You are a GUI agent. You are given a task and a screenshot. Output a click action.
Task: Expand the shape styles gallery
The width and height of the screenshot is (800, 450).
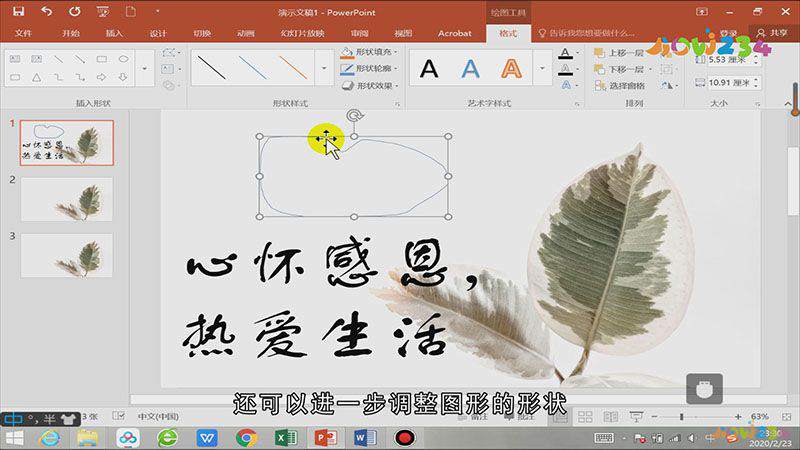point(324,68)
